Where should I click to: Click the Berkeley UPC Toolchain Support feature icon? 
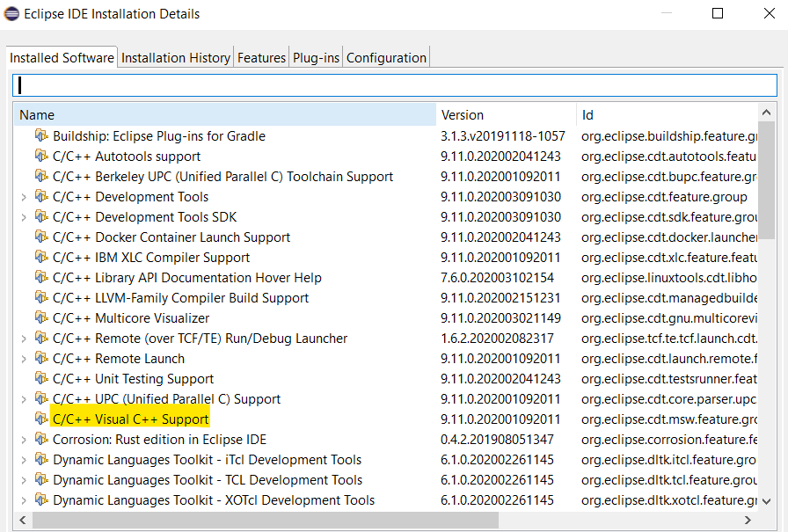(x=41, y=177)
